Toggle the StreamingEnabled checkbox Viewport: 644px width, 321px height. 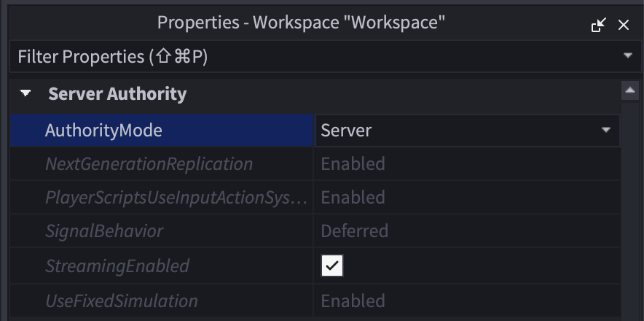[x=332, y=266]
